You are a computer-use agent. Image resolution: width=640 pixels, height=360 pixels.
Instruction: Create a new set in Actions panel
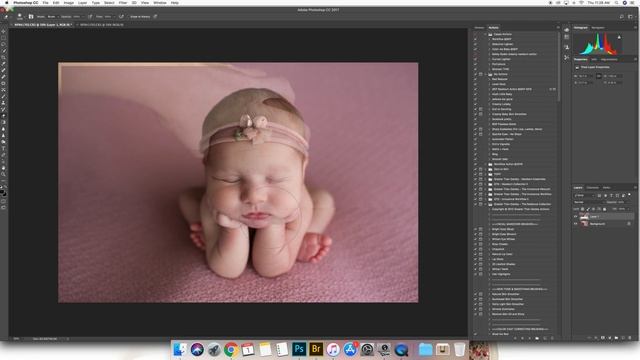[x=537, y=338]
